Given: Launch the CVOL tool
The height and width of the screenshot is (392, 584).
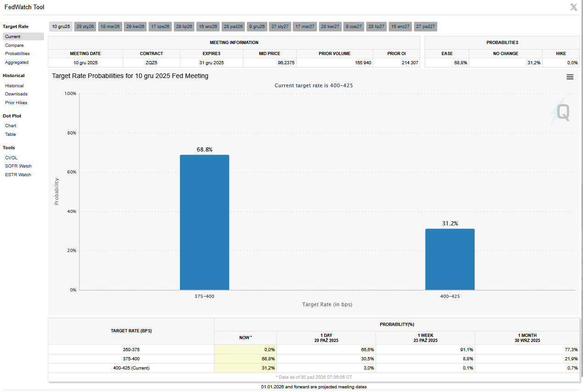Looking at the screenshot, I should [x=11, y=158].
